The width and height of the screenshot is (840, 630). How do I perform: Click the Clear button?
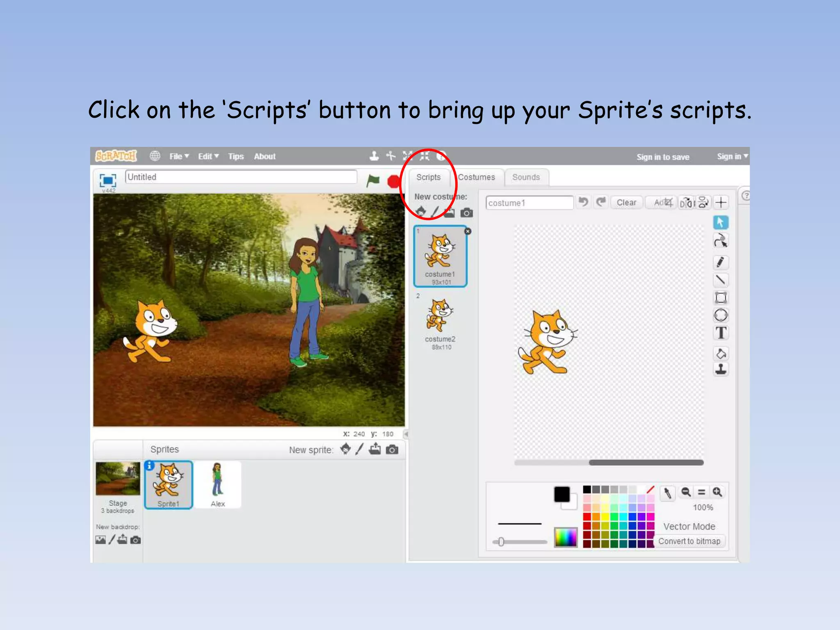(626, 203)
